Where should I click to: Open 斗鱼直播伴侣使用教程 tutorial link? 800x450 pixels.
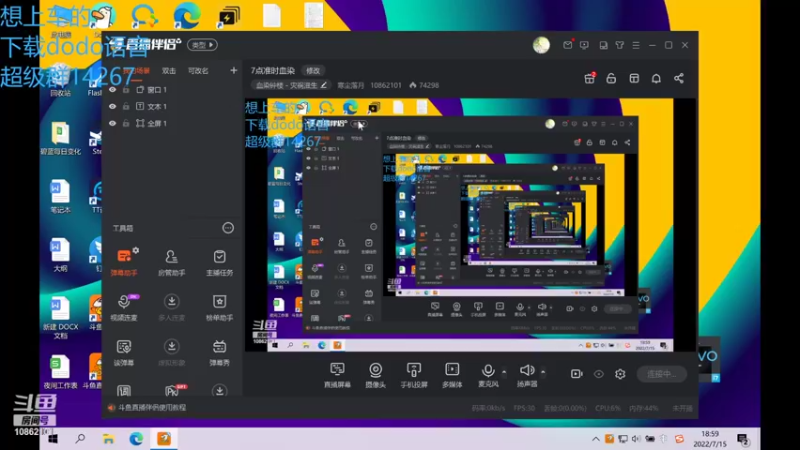coord(152,408)
